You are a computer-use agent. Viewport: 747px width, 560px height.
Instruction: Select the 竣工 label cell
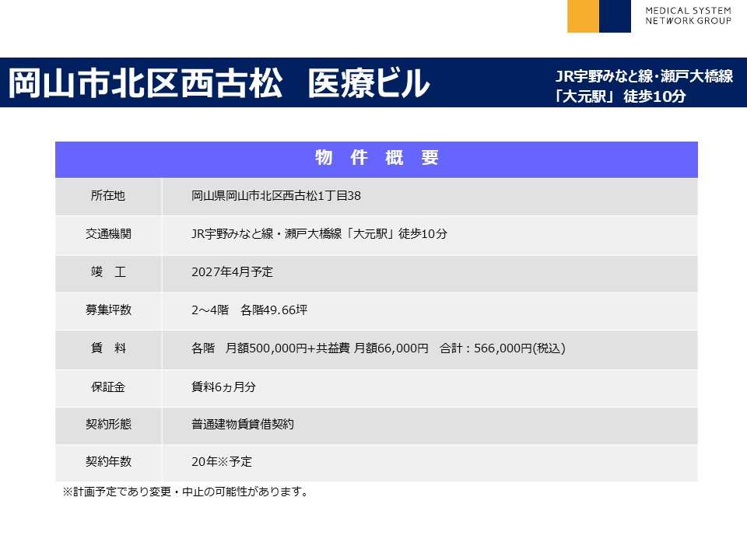108,273
